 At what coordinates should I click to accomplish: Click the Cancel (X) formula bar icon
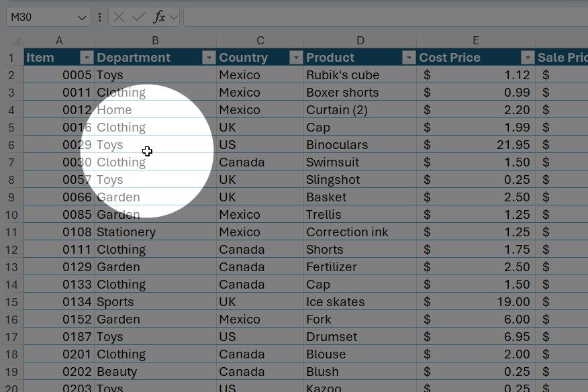tap(119, 17)
